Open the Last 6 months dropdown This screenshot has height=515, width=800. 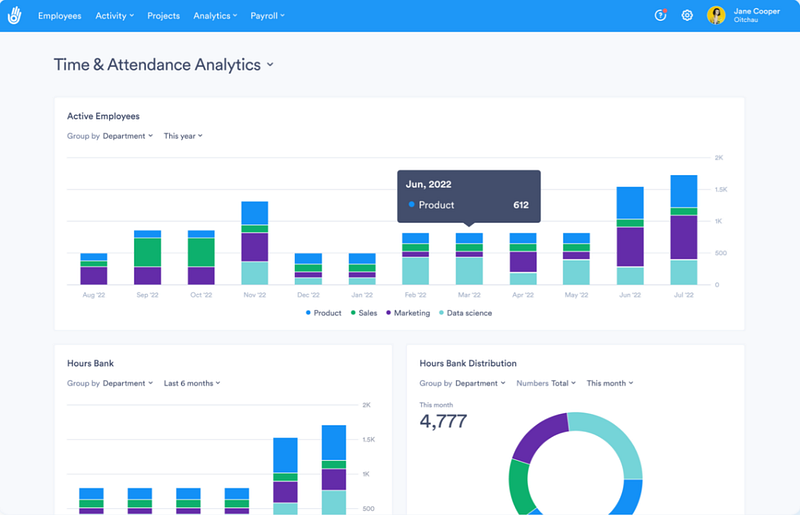pyautogui.click(x=192, y=383)
